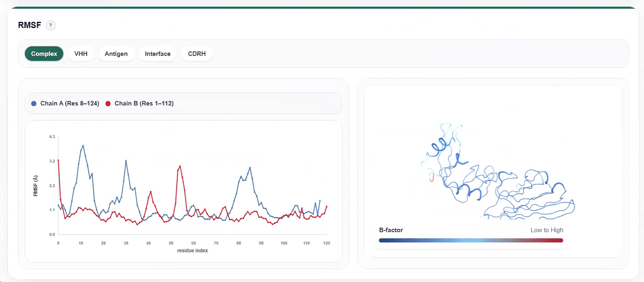Screen dimensions: 644x282
Task: Click x-axis tick label 38
Action: coord(126,243)
